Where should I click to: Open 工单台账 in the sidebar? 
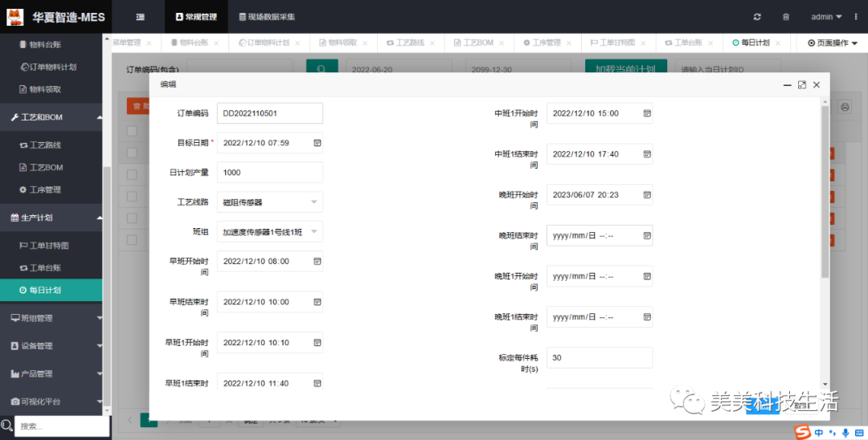coord(40,267)
